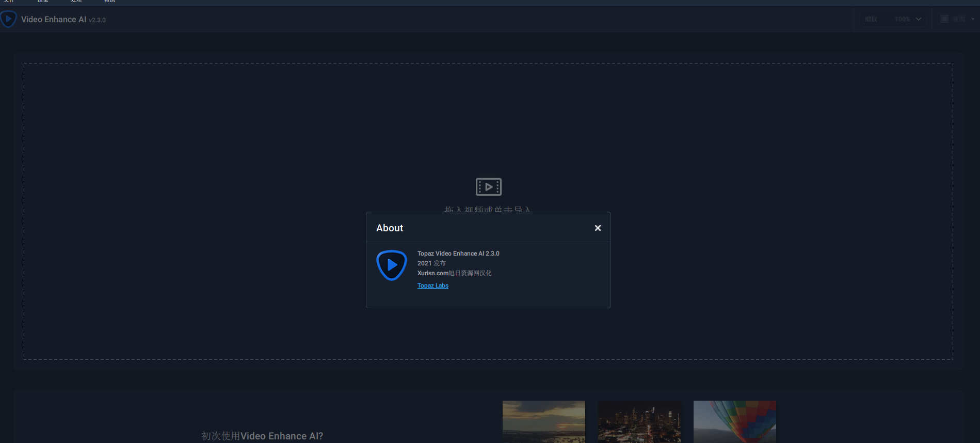This screenshot has height=443, width=980.
Task: Click the 'Topaz Video Enhance AI 2.3.0' text
Action: [458, 254]
